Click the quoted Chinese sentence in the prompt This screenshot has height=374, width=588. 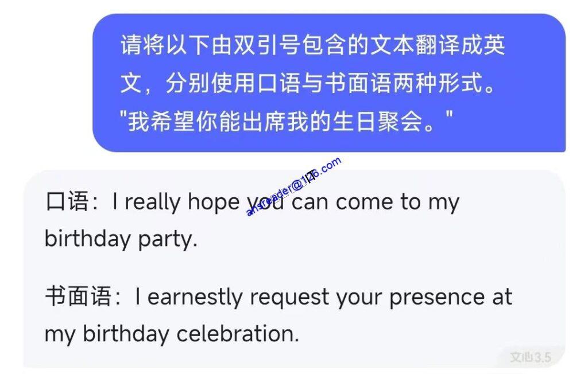tap(290, 122)
